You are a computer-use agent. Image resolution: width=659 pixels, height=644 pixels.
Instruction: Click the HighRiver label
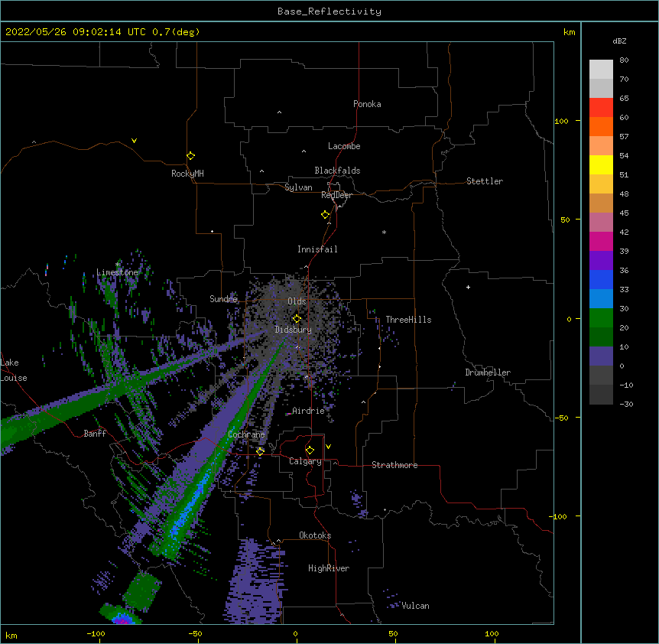coord(329,568)
